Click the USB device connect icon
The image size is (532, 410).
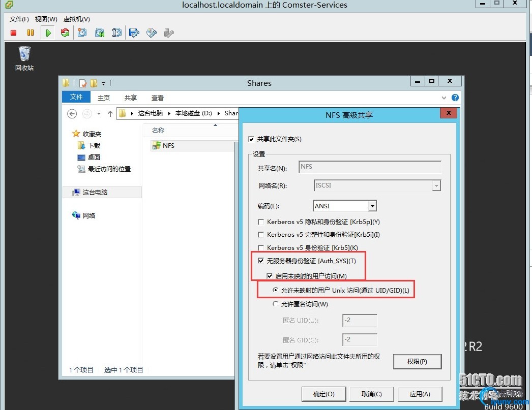[169, 33]
